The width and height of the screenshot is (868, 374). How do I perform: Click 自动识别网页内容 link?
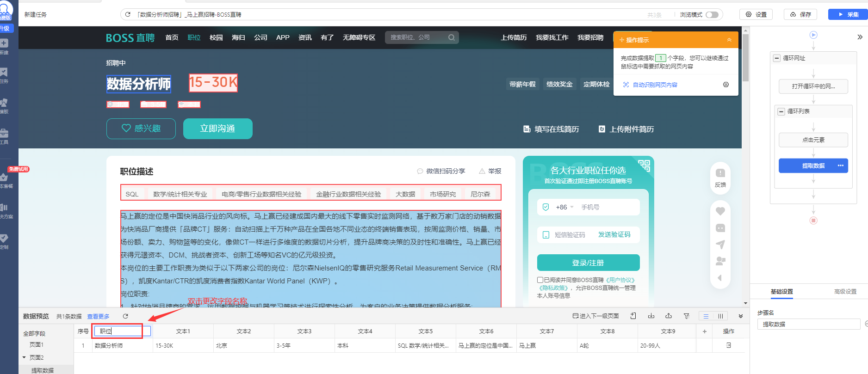coord(655,85)
